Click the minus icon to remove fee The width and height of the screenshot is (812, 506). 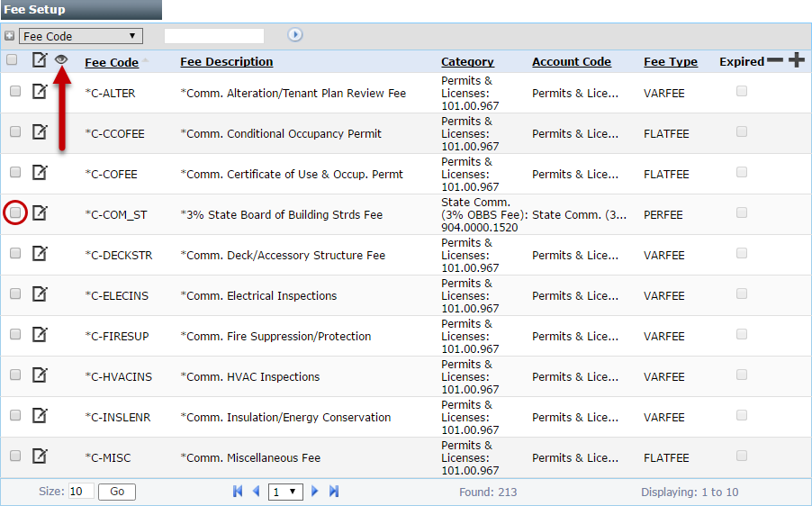point(775,60)
